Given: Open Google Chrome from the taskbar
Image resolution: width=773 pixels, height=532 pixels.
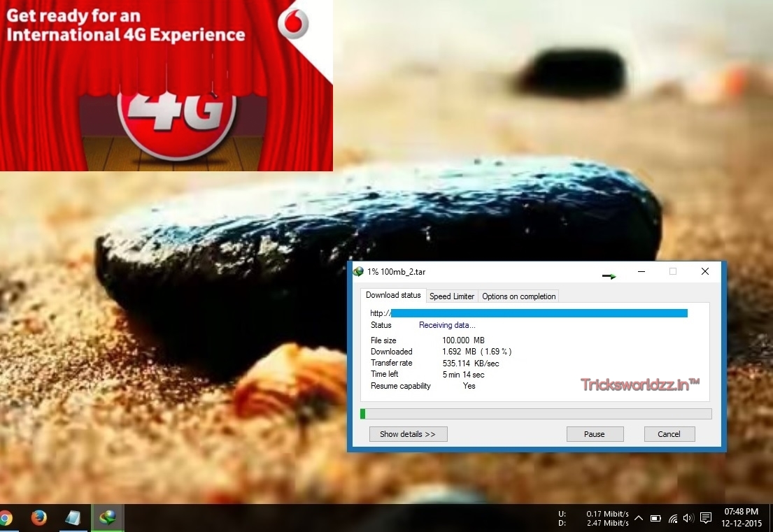Looking at the screenshot, I should point(4,518).
